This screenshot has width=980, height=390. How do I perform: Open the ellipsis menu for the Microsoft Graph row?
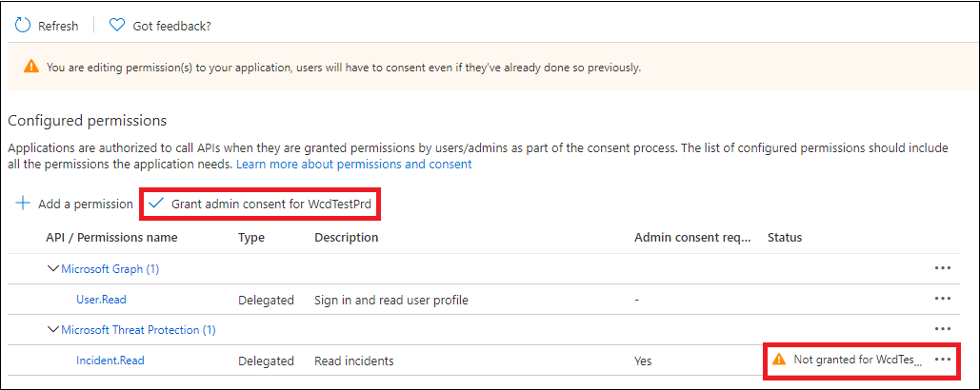click(x=943, y=268)
